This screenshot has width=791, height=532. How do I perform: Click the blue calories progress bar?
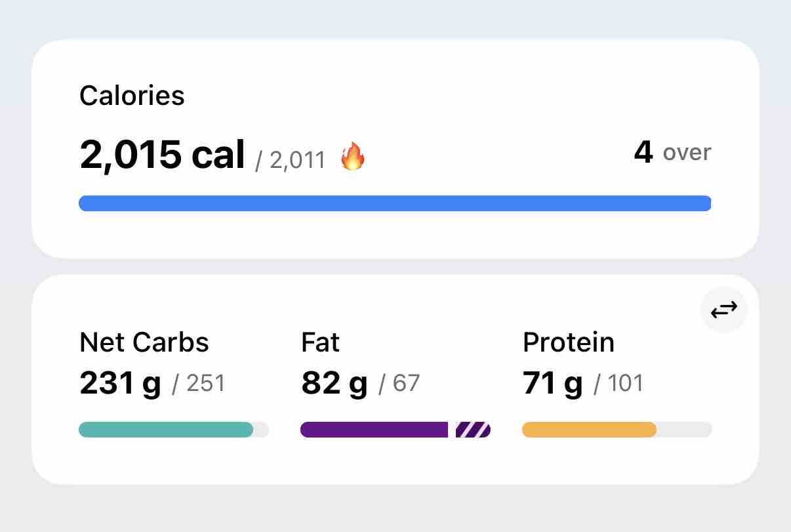click(x=395, y=203)
